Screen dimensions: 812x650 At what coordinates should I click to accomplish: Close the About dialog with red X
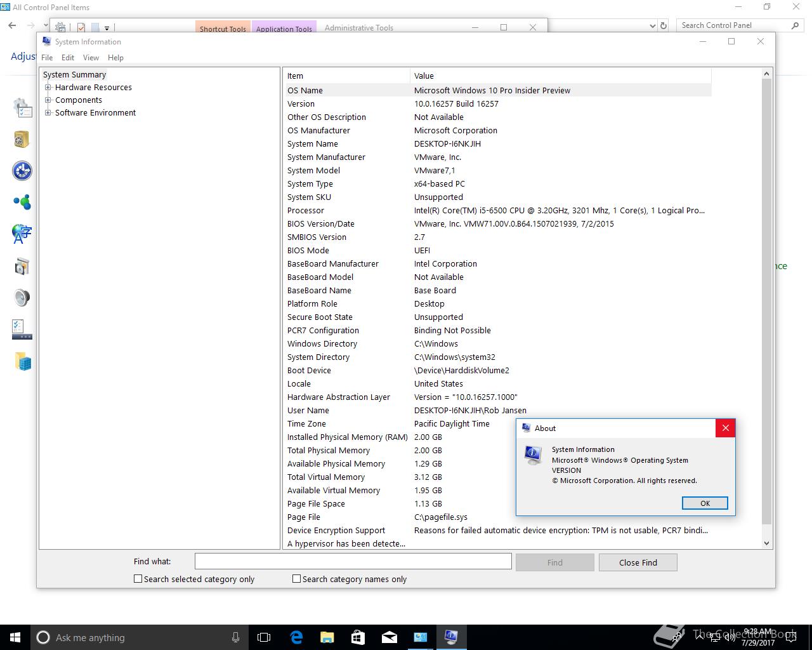726,428
